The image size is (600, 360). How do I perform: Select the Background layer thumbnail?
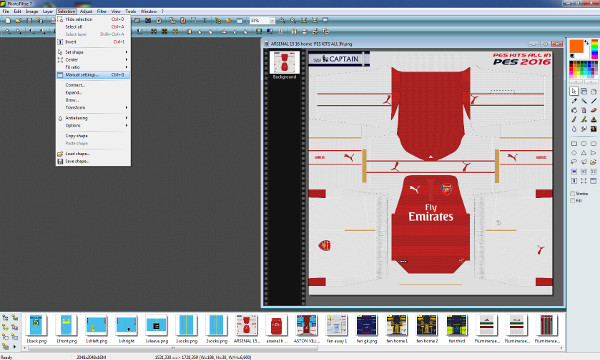click(x=284, y=62)
